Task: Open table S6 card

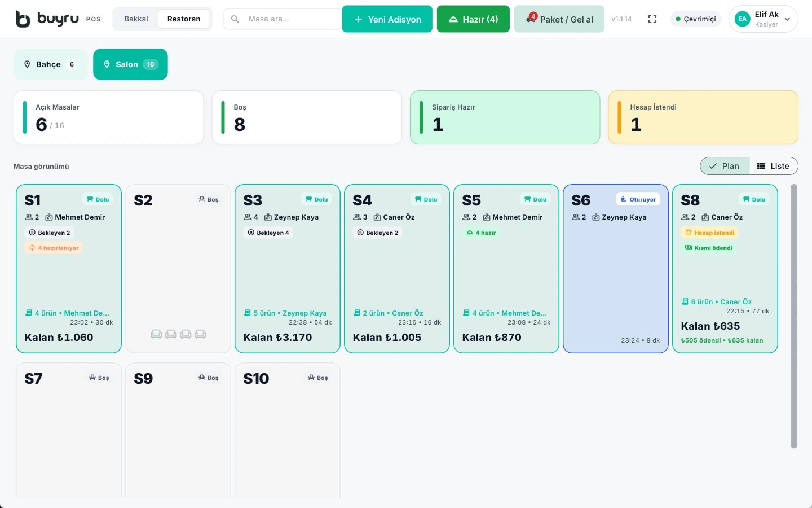Action: click(x=616, y=269)
